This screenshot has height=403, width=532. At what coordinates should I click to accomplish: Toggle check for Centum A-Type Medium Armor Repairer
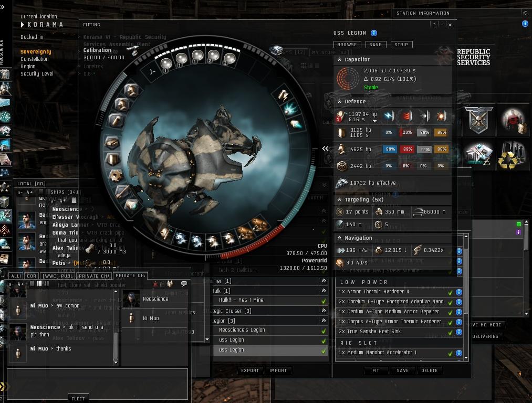pos(450,312)
